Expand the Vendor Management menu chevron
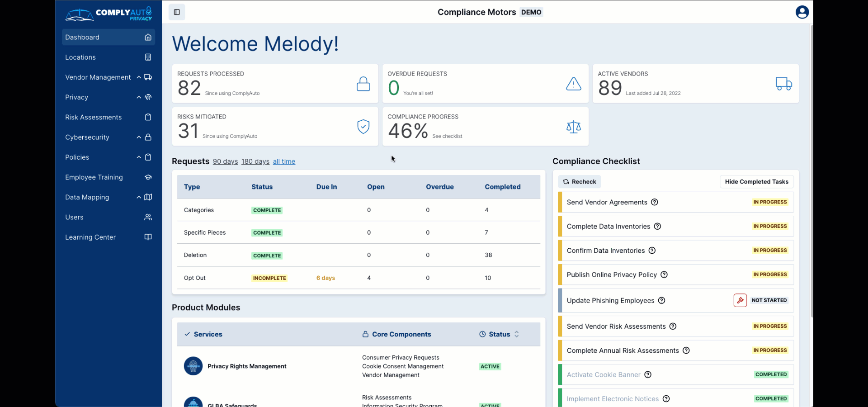 139,77
